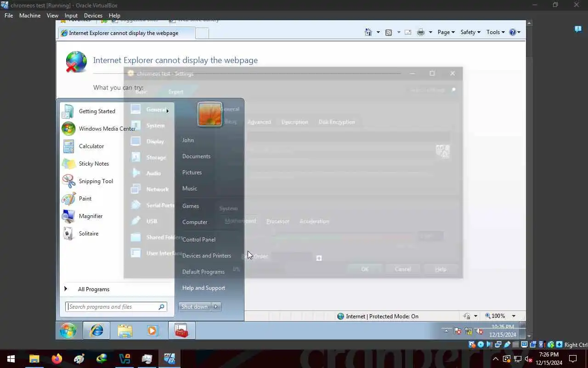Open Documents from Start menu

(196, 156)
